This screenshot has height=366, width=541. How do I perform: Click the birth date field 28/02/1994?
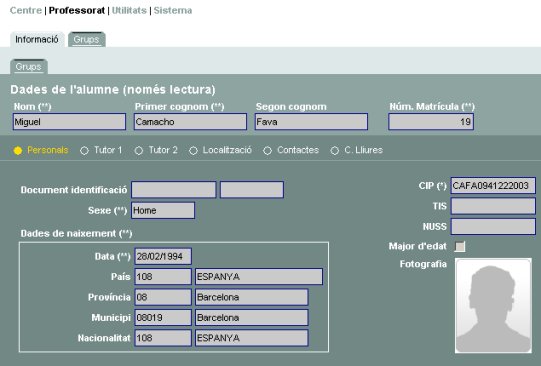163,256
